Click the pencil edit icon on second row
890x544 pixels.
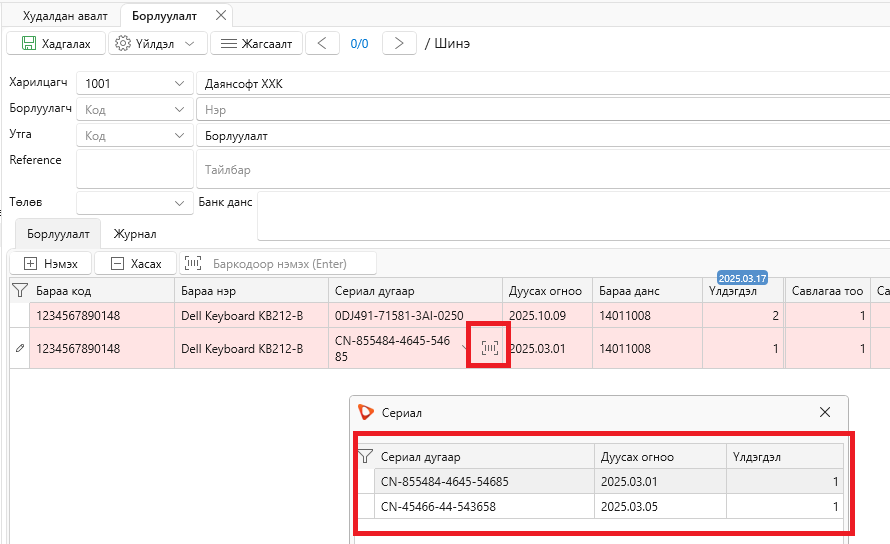pyautogui.click(x=20, y=348)
